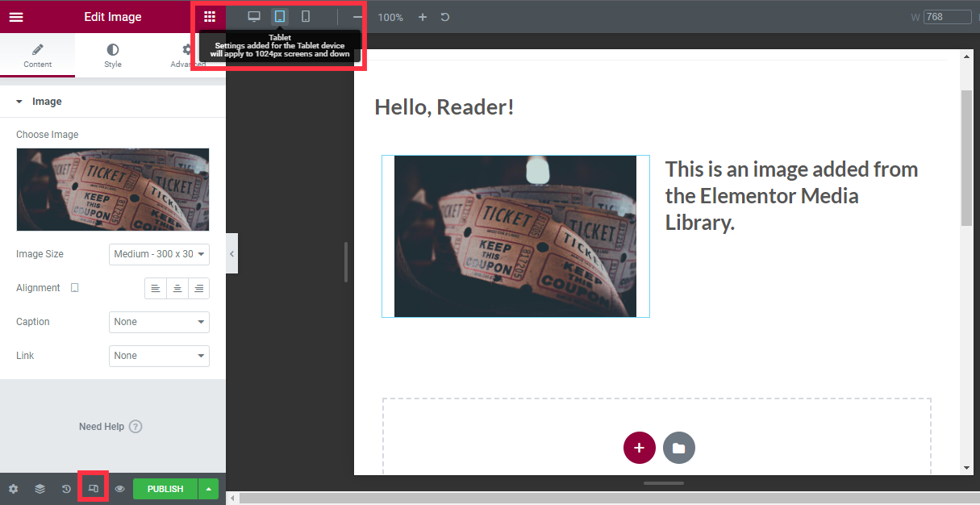This screenshot has height=505, width=980.
Task: Open the Navigator layers panel
Action: (x=40, y=489)
